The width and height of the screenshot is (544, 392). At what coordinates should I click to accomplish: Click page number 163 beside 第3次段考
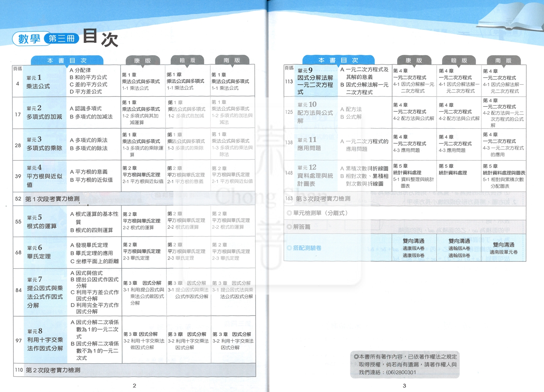point(289,198)
